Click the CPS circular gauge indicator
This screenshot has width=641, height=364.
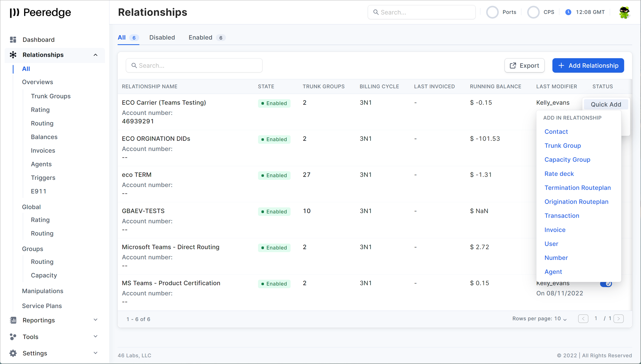point(533,12)
